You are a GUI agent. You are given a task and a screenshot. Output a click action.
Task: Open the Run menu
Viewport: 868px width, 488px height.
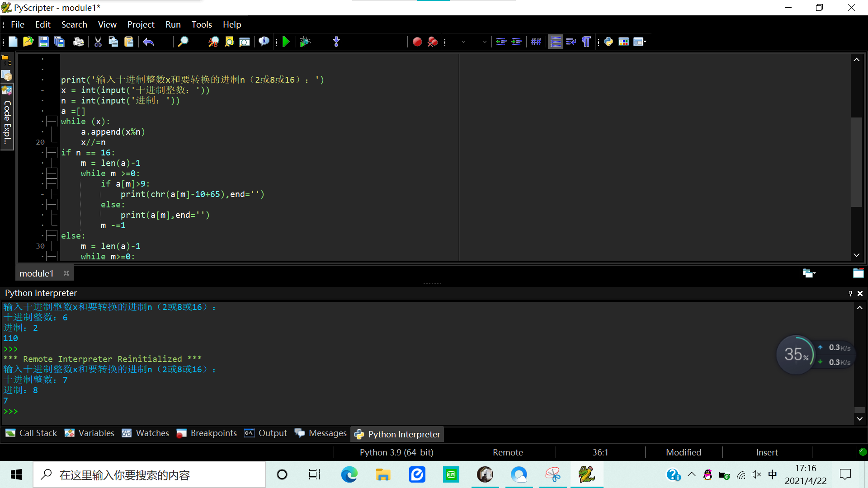coord(173,24)
